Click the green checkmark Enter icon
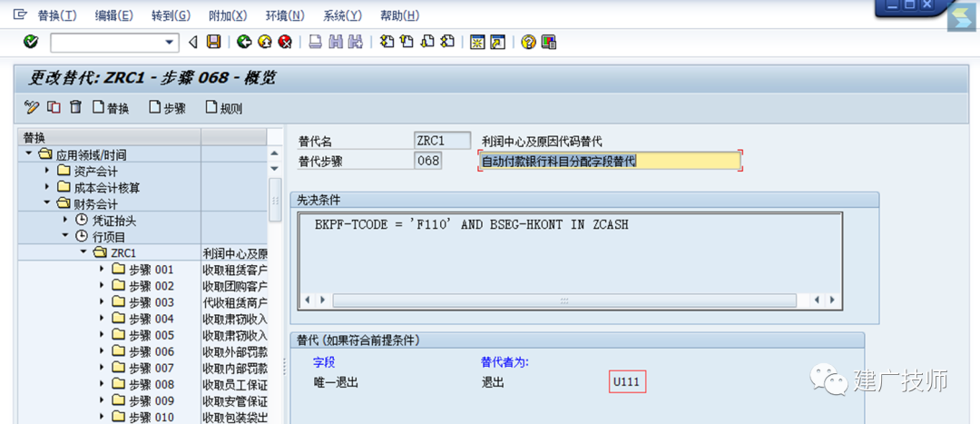This screenshot has width=980, height=424. 30,42
